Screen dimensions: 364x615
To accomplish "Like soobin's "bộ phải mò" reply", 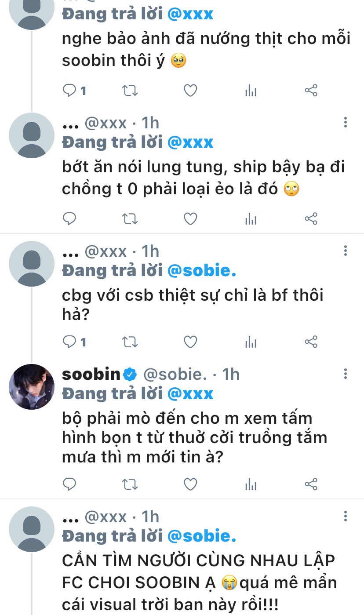I will (190, 484).
